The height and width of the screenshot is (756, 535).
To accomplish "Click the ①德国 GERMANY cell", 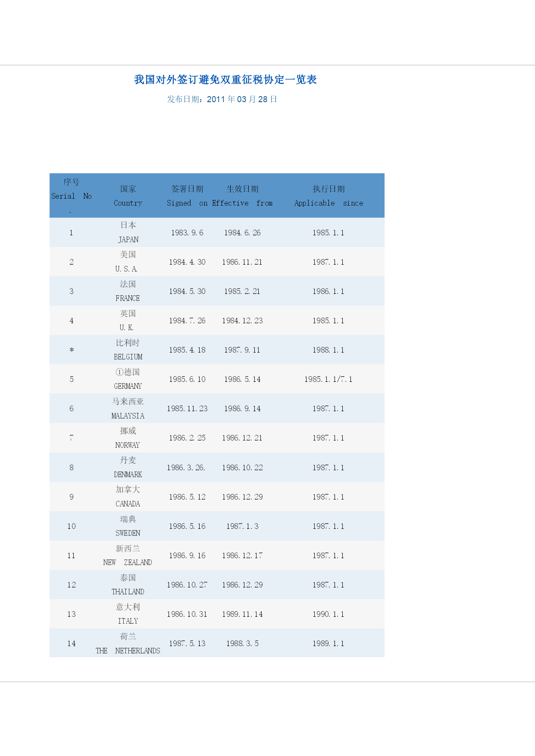I will point(128,379).
